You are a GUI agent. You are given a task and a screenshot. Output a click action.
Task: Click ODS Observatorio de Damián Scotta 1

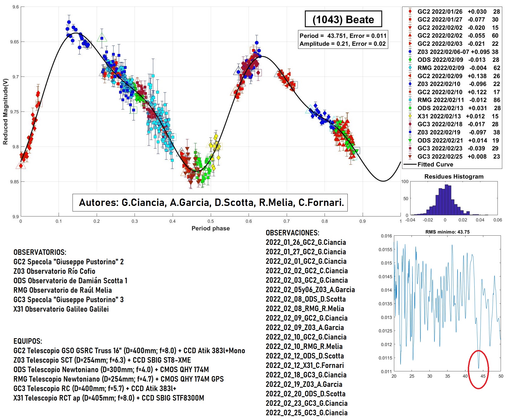(70, 281)
